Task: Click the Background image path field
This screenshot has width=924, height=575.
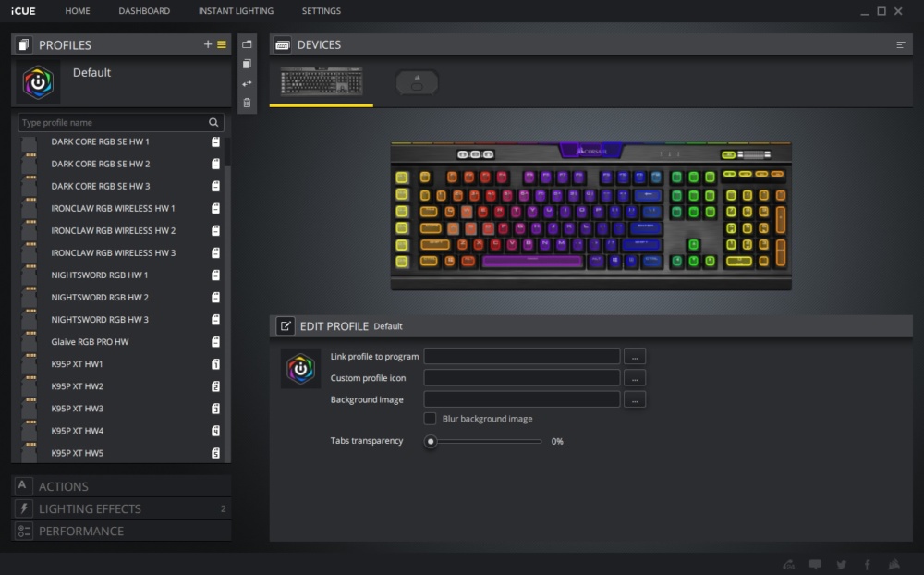Action: click(522, 400)
